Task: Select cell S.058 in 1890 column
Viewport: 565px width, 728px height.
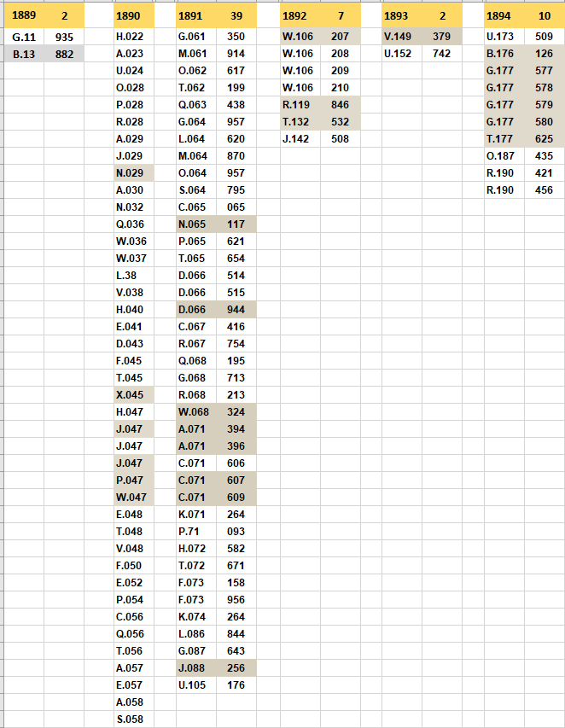Action: click(x=134, y=719)
